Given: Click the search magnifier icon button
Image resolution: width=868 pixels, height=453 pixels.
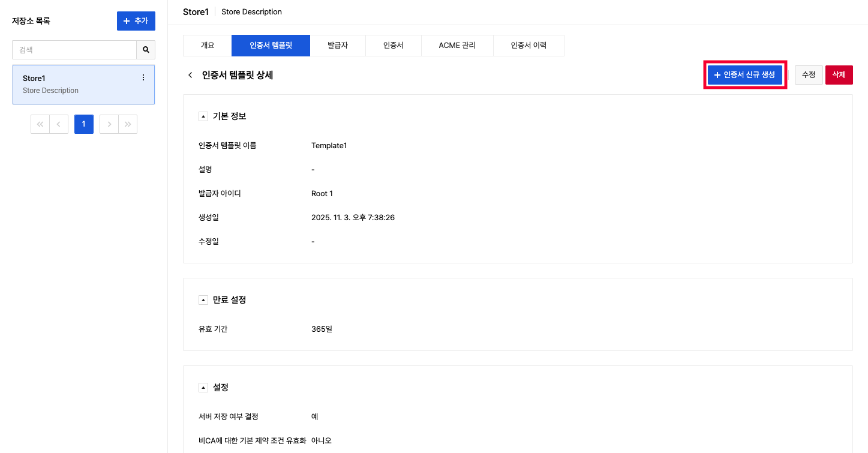Looking at the screenshot, I should point(146,50).
